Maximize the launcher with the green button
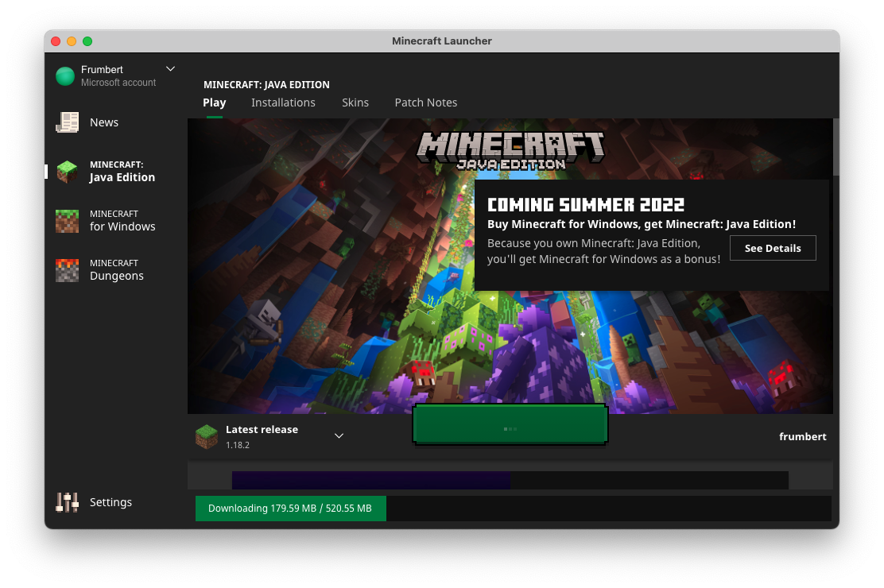The image size is (884, 588). (x=87, y=41)
